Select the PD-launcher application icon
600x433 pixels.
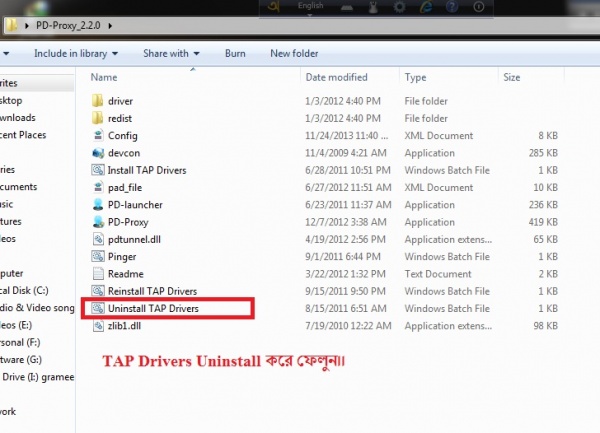pos(98,205)
